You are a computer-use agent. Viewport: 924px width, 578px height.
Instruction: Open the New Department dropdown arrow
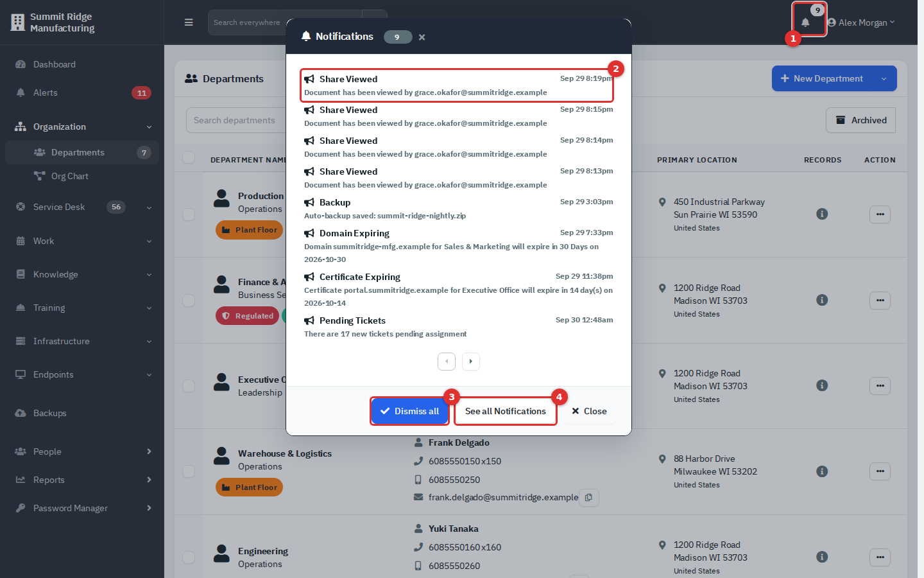(884, 78)
